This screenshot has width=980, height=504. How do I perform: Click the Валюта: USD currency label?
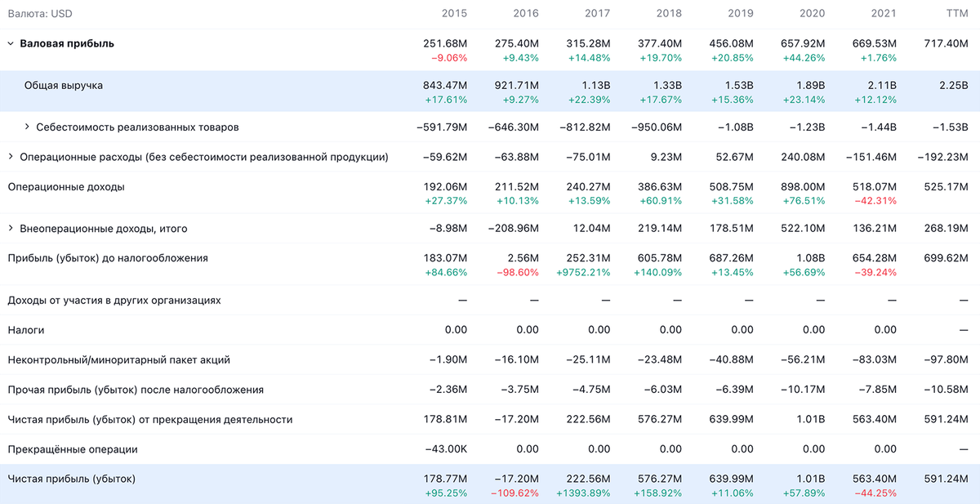click(x=41, y=13)
